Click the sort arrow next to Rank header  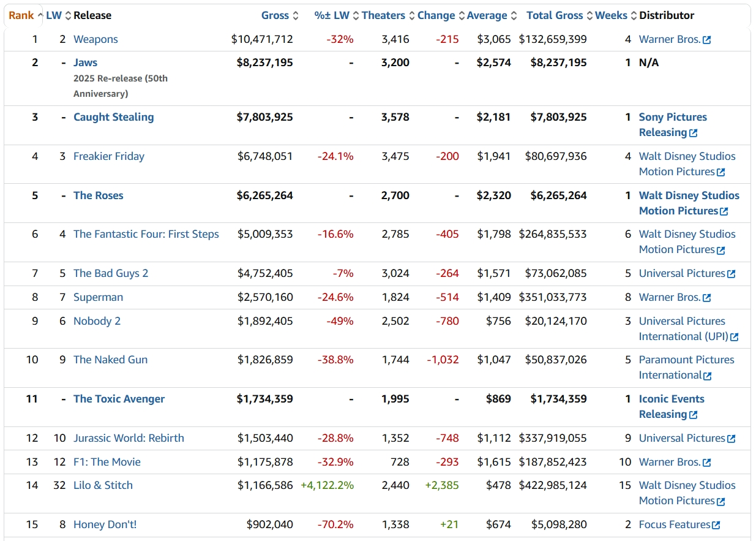(x=40, y=15)
